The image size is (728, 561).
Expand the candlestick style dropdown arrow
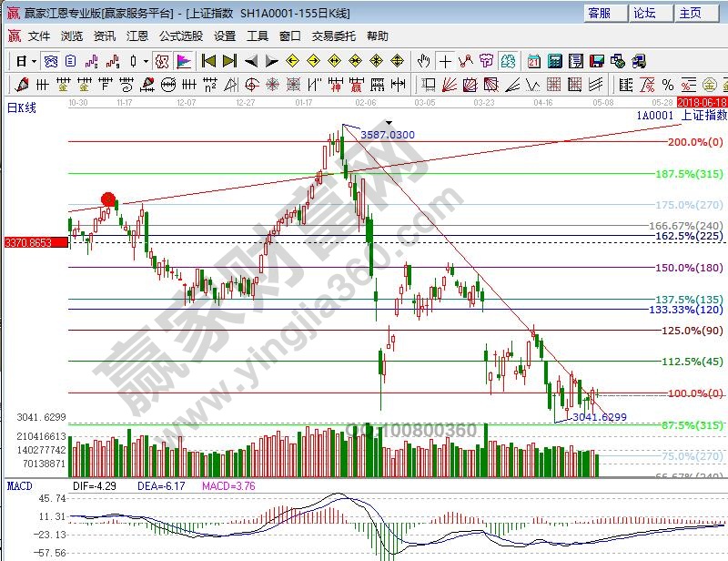[x=146, y=62]
